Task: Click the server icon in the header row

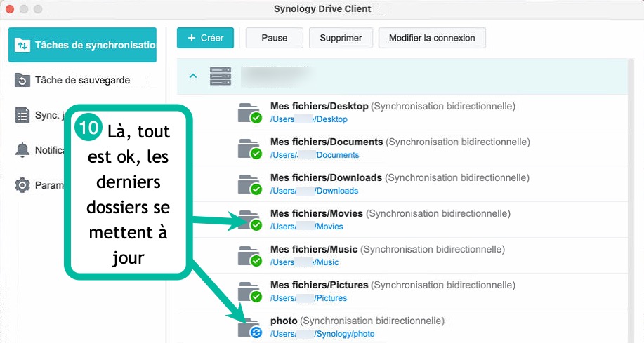Action: [x=221, y=76]
